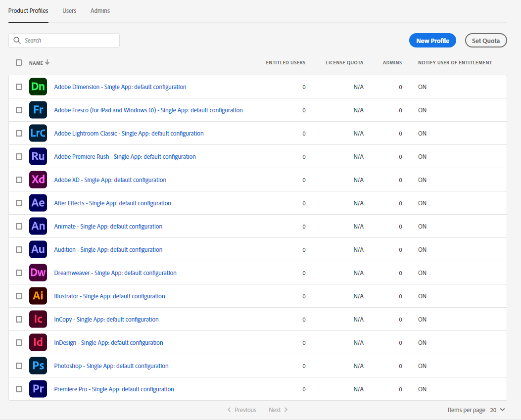Click the Lightroom Classic LrC icon
This screenshot has width=521, height=420.
[x=38, y=133]
